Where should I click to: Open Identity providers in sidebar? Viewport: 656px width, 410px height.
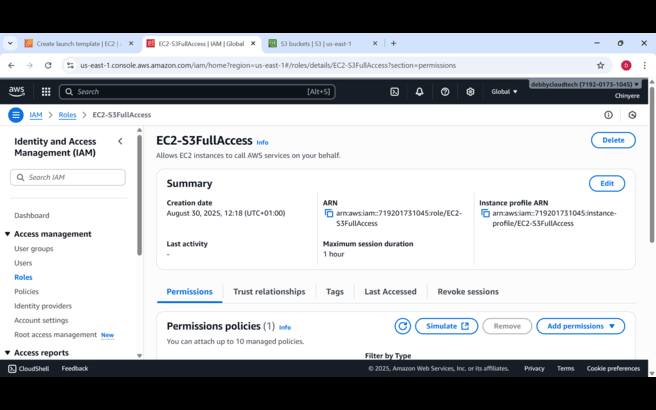(43, 306)
